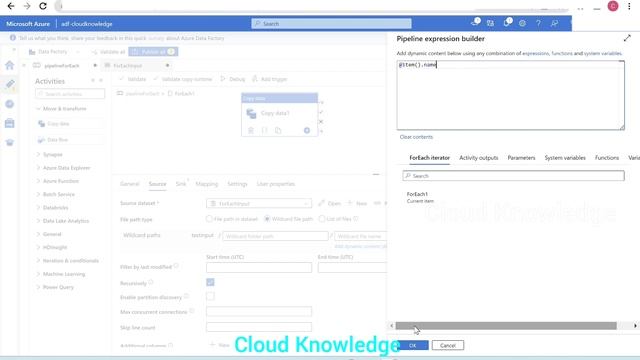Switch to Functions tab
This screenshot has height=360, width=640.
pyautogui.click(x=607, y=158)
